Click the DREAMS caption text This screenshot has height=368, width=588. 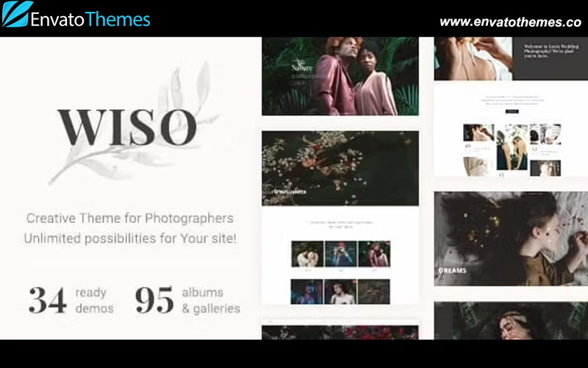click(x=452, y=270)
